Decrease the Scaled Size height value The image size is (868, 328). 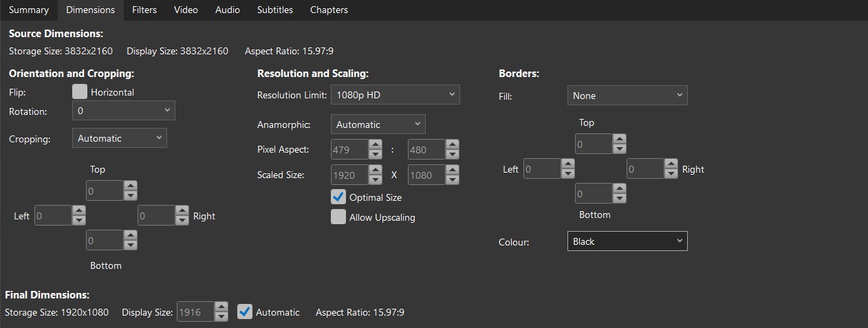pos(452,180)
